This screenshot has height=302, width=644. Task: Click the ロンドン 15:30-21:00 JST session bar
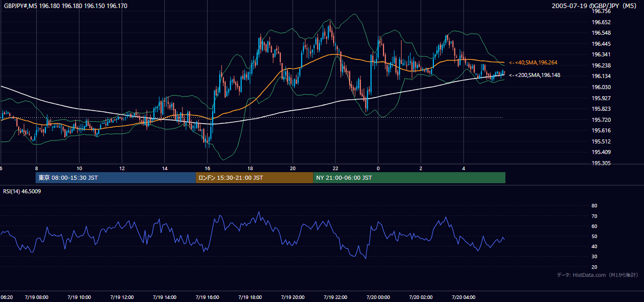pos(254,178)
